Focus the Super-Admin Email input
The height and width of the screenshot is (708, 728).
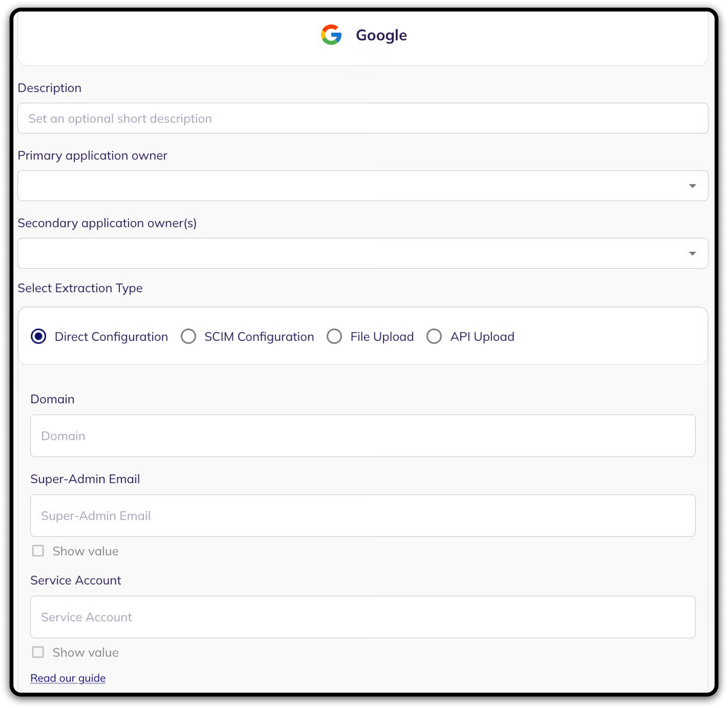coord(363,516)
